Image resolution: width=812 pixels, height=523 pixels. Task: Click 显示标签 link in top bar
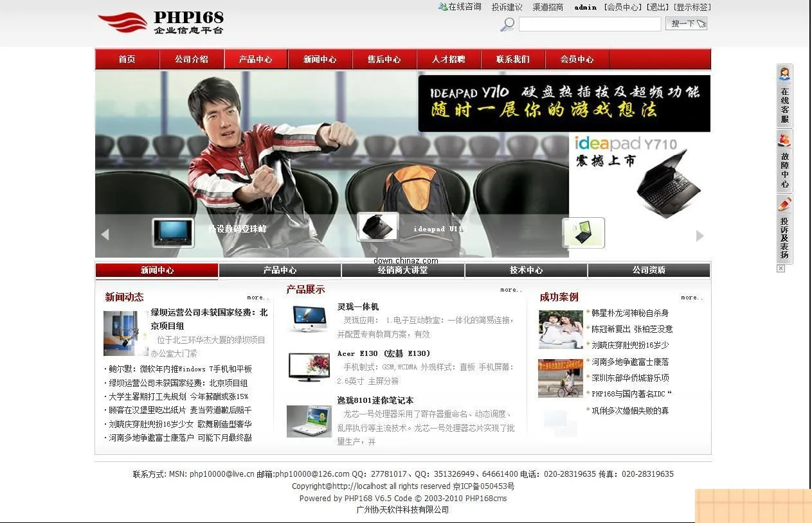click(x=692, y=7)
